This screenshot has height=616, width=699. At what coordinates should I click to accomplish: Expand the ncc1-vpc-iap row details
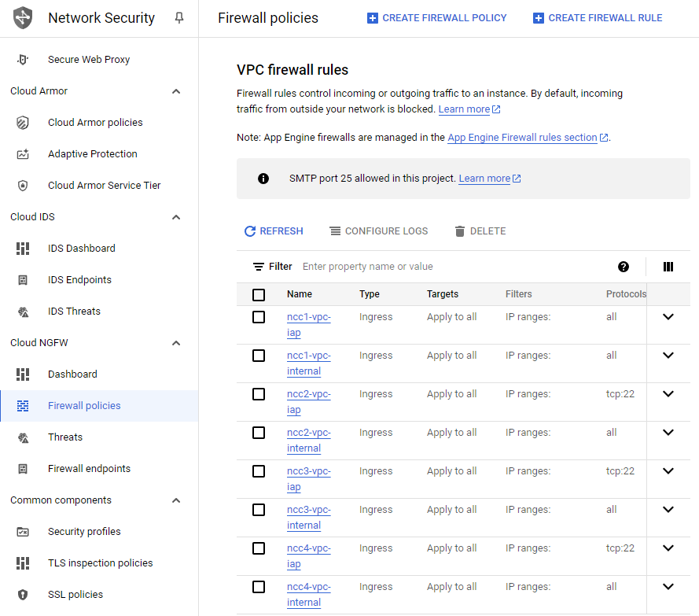tap(668, 317)
